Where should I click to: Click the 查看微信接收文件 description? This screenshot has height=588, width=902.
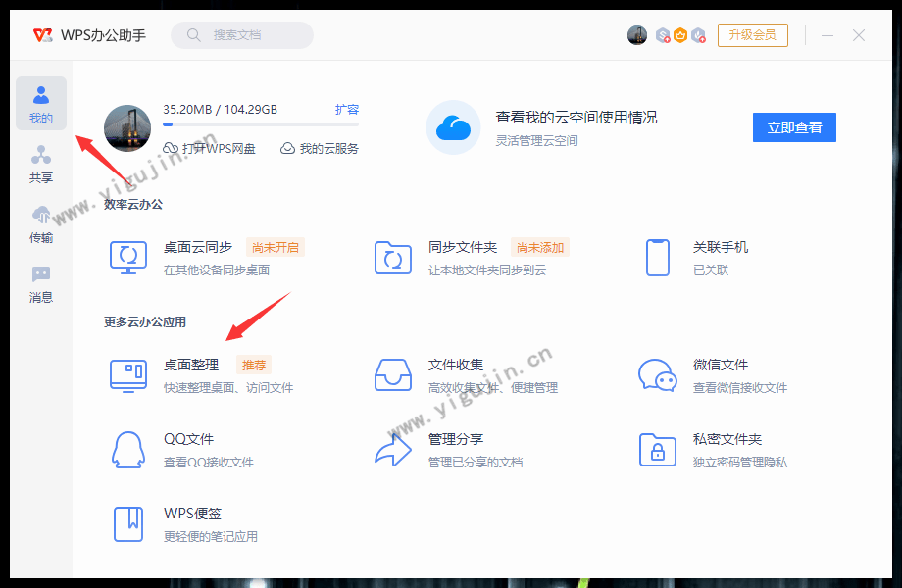740,388
